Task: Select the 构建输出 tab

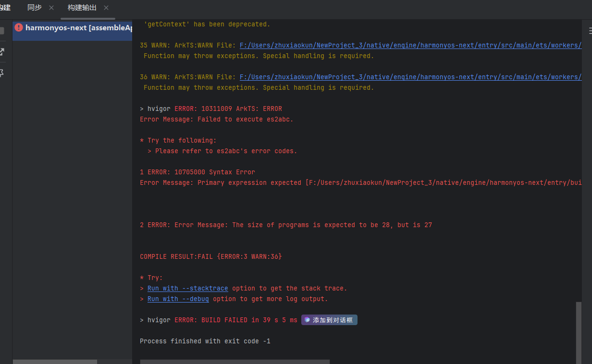Action: [x=82, y=8]
